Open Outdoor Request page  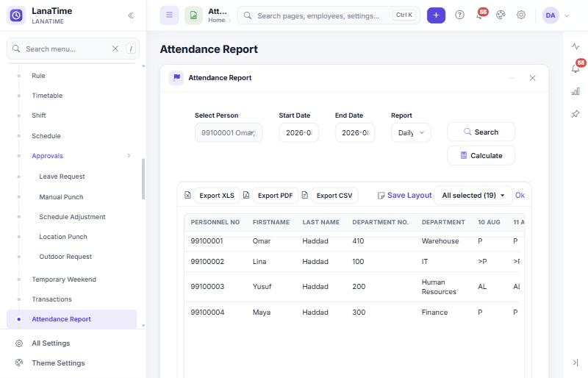65,257
